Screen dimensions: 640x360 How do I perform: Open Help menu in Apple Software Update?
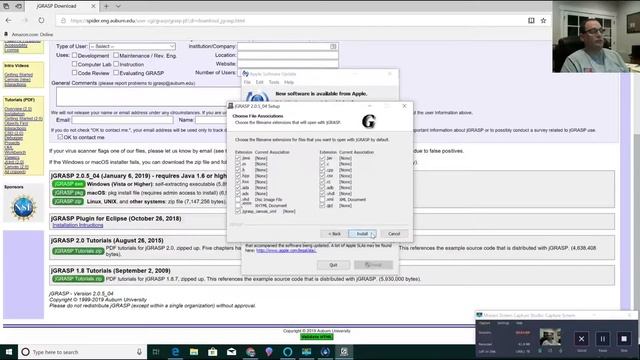[x=289, y=82]
